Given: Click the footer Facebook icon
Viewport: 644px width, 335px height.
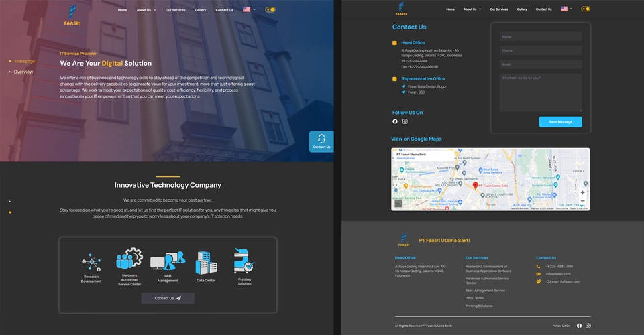Looking at the screenshot, I should click(x=579, y=326).
